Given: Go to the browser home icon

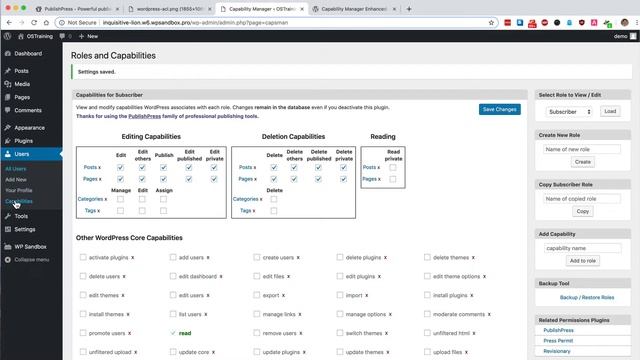Looking at the screenshot, I should tap(46, 23).
